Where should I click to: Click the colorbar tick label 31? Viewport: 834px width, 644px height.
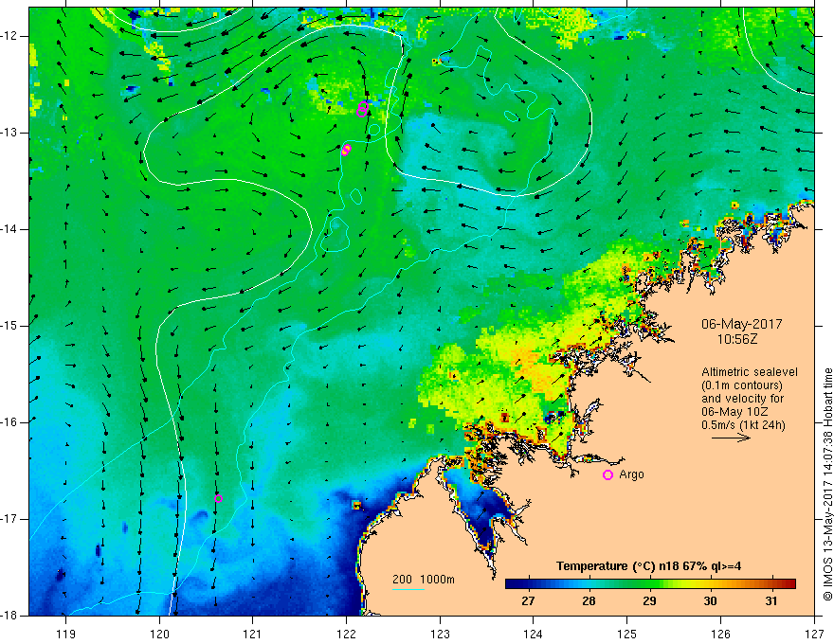coord(771,601)
